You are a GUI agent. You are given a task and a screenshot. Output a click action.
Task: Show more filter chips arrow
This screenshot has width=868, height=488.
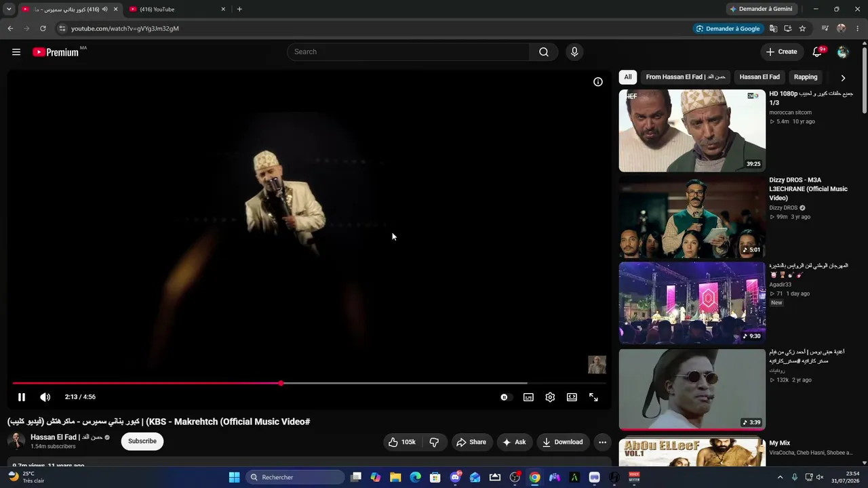[x=843, y=78]
